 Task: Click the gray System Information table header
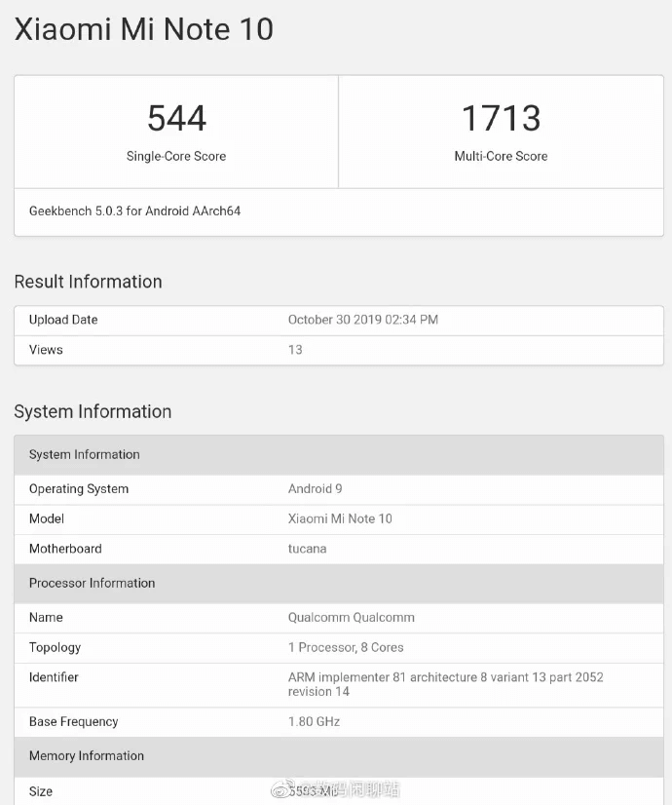click(x=85, y=454)
